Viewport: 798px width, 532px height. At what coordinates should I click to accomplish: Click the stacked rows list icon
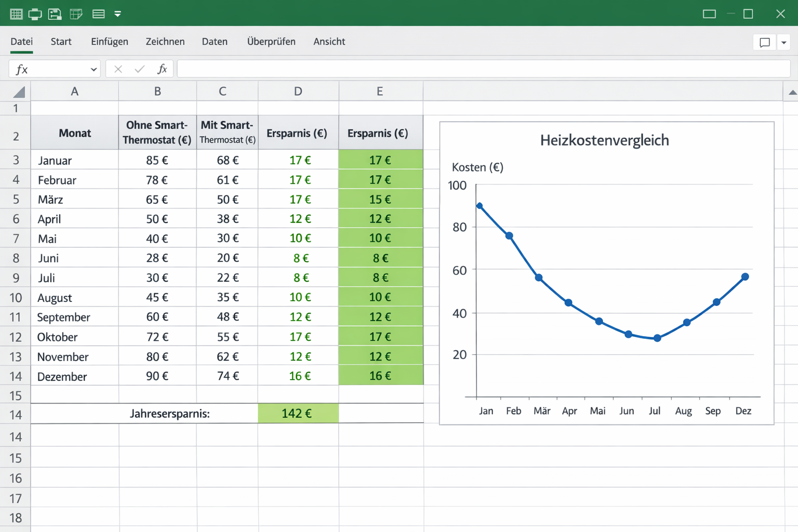98,14
